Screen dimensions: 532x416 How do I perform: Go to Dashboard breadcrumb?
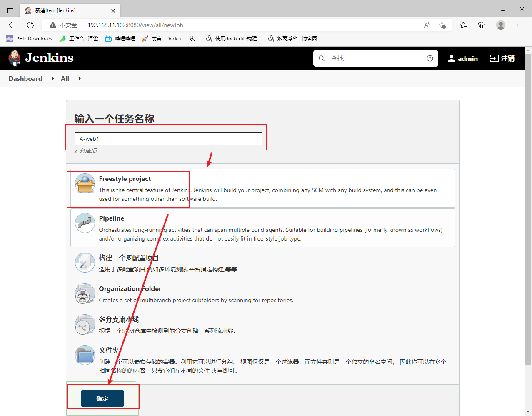(x=25, y=78)
